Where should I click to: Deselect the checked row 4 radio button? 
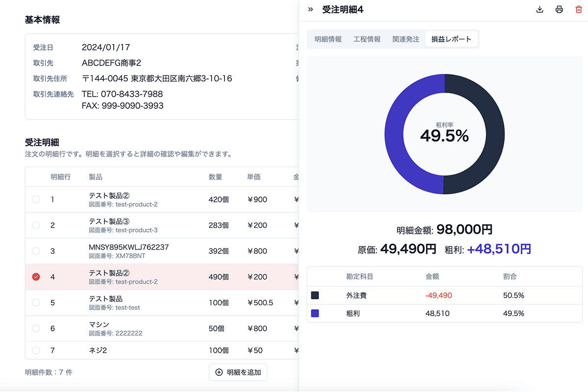(36, 277)
